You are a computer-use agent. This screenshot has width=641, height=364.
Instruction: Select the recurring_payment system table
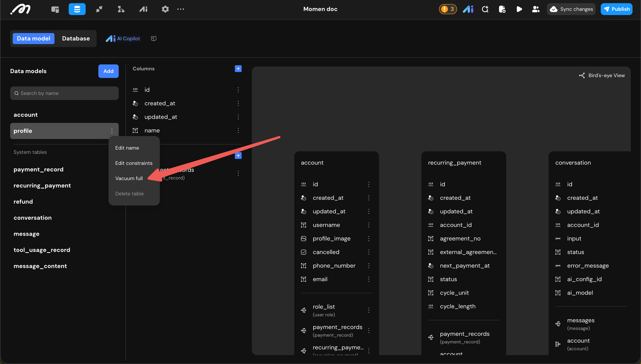pyautogui.click(x=42, y=186)
